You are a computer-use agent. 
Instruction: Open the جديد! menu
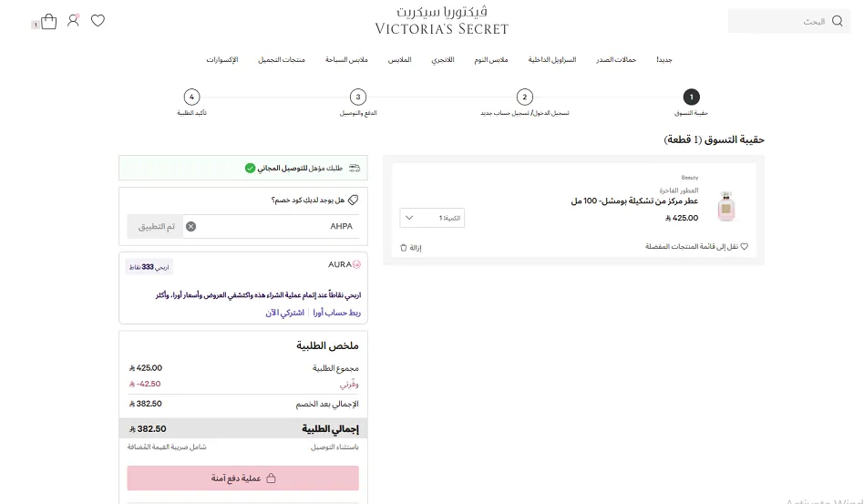tap(664, 59)
